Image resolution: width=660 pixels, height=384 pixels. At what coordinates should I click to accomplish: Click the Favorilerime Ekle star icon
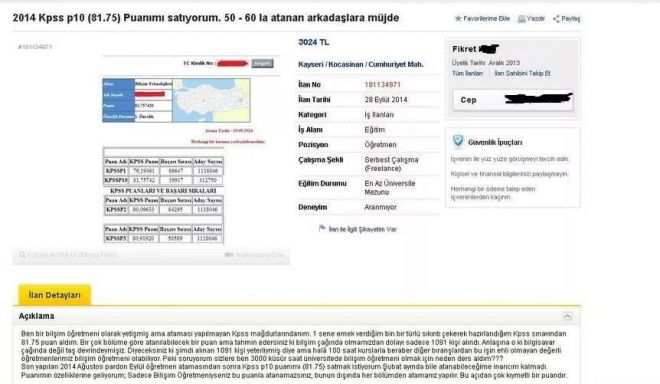[458, 19]
